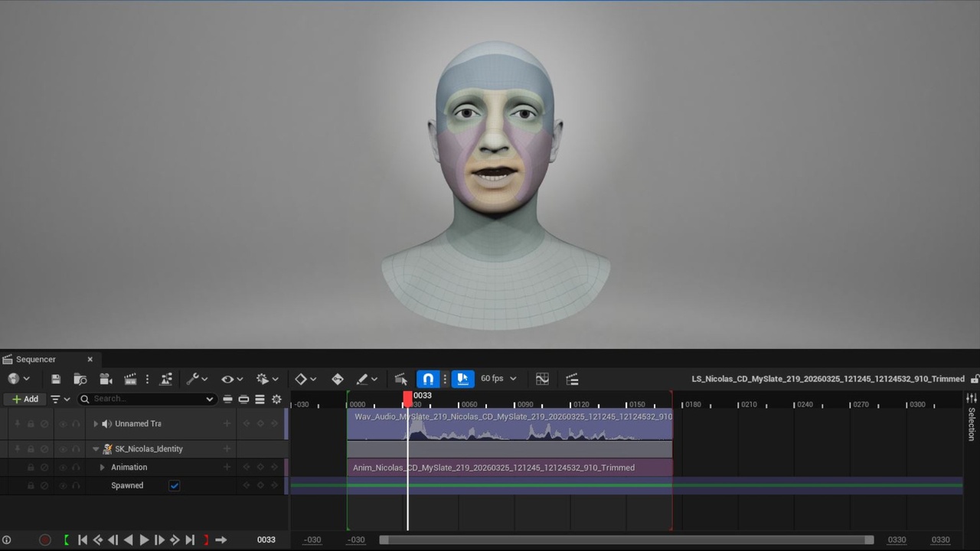The width and height of the screenshot is (980, 551).
Task: Open the camera cut icon in toolbar
Action: coord(106,379)
